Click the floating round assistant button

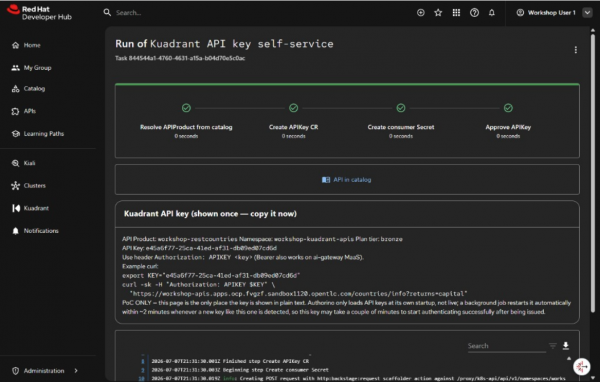pyautogui.click(x=582, y=367)
